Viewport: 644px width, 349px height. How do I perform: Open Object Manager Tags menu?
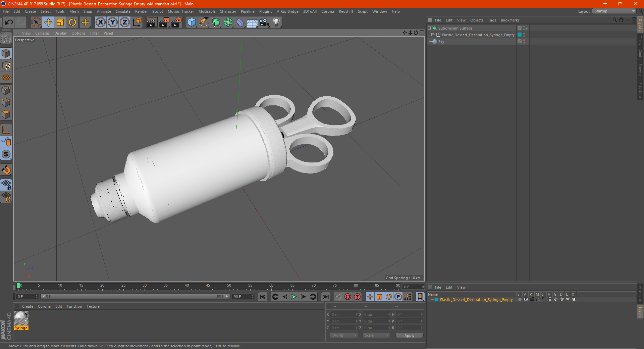point(492,20)
